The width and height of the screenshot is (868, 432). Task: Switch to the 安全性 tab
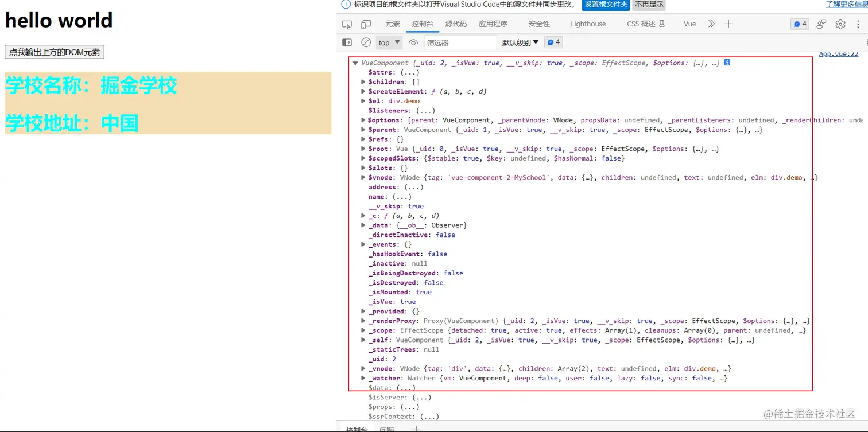coord(539,24)
